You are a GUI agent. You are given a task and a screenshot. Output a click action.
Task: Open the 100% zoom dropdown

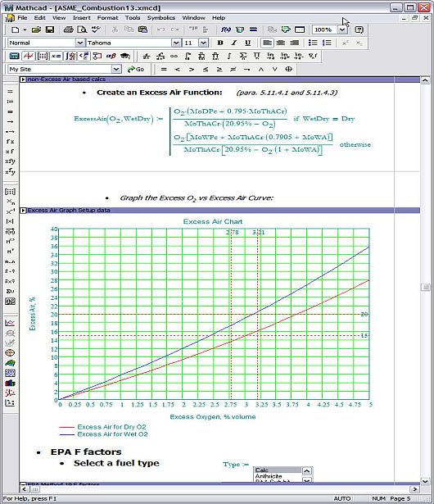pyautogui.click(x=342, y=30)
